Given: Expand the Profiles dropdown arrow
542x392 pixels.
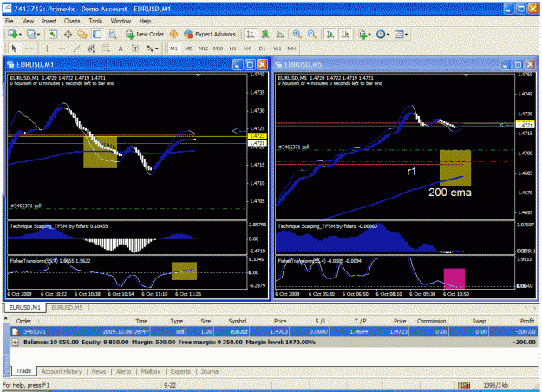Looking at the screenshot, I should point(38,34).
